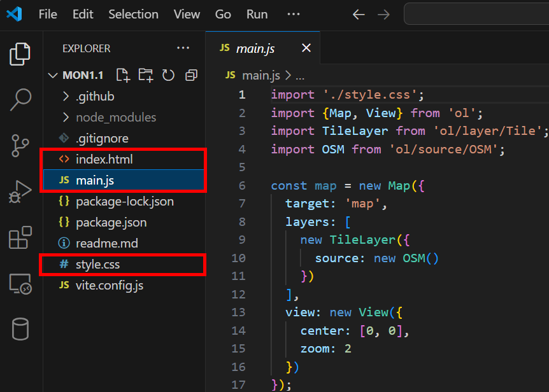The height and width of the screenshot is (392, 549).
Task: Click the EXPLORER panel title
Action: [x=86, y=48]
